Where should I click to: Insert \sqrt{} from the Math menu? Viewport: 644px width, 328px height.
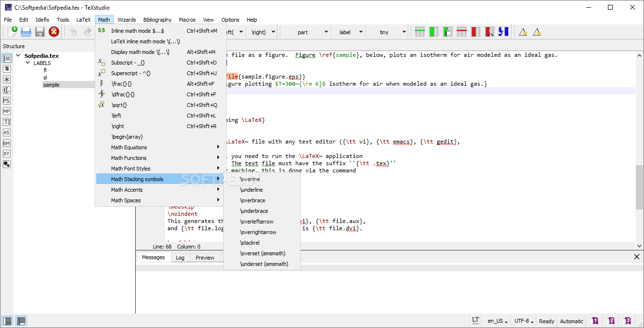pos(160,105)
